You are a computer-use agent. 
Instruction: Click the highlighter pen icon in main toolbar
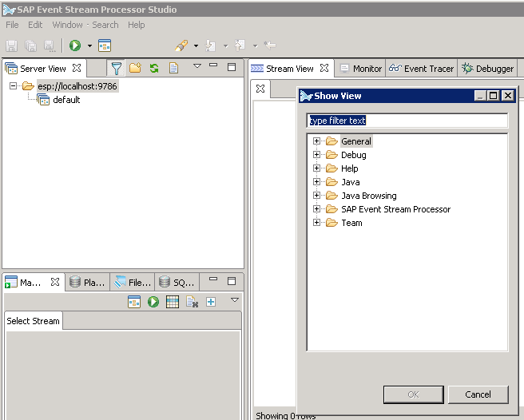click(x=181, y=46)
